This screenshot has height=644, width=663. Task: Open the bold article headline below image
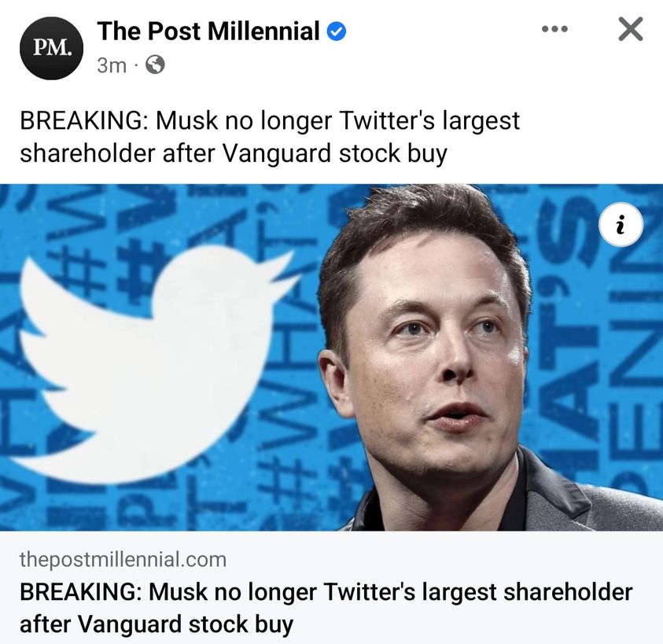pos(326,608)
